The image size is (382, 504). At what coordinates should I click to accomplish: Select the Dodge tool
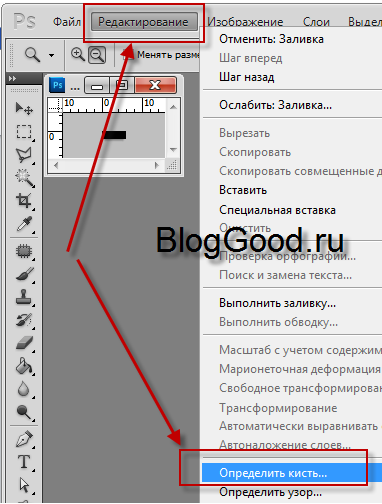24,412
